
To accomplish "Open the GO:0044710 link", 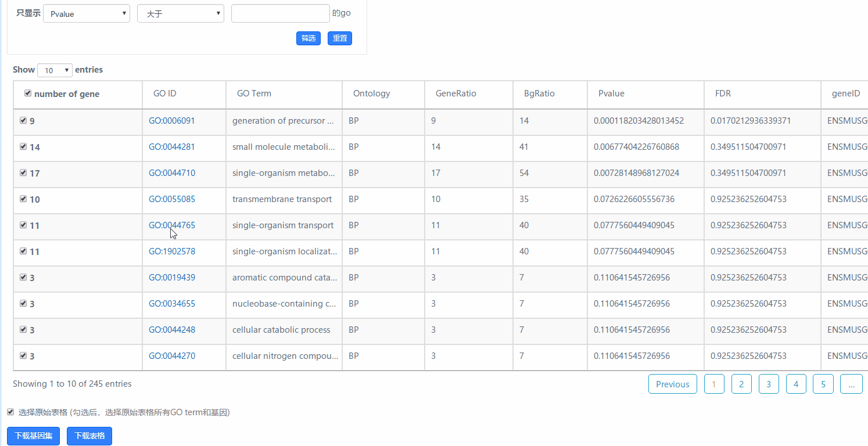I will click(172, 173).
